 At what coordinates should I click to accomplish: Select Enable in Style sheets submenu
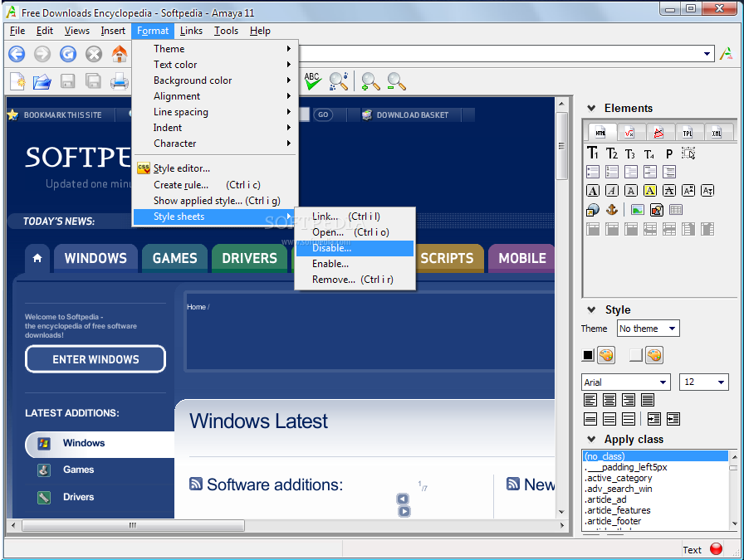click(355, 264)
